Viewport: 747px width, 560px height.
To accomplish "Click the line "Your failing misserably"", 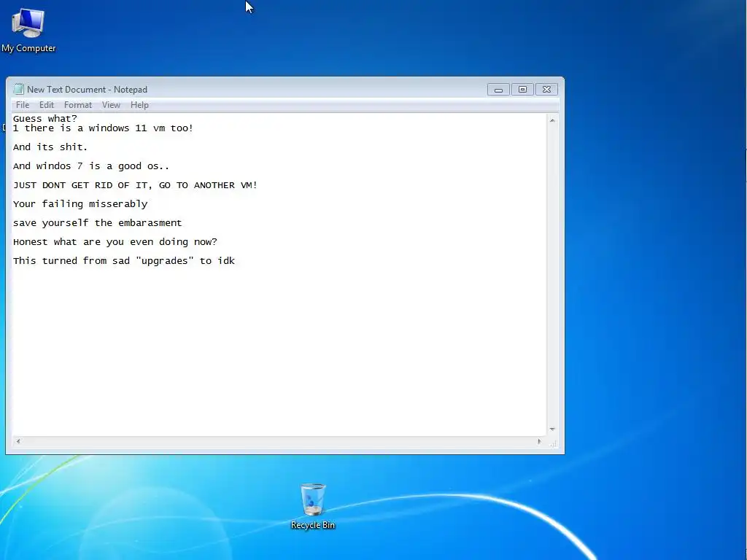I will pos(80,204).
